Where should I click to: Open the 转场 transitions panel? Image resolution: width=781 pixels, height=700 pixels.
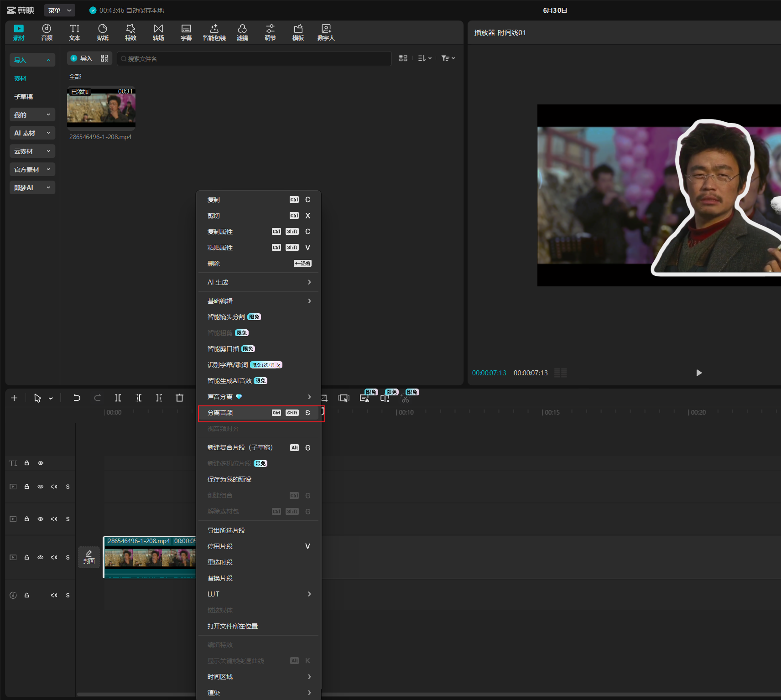click(158, 32)
